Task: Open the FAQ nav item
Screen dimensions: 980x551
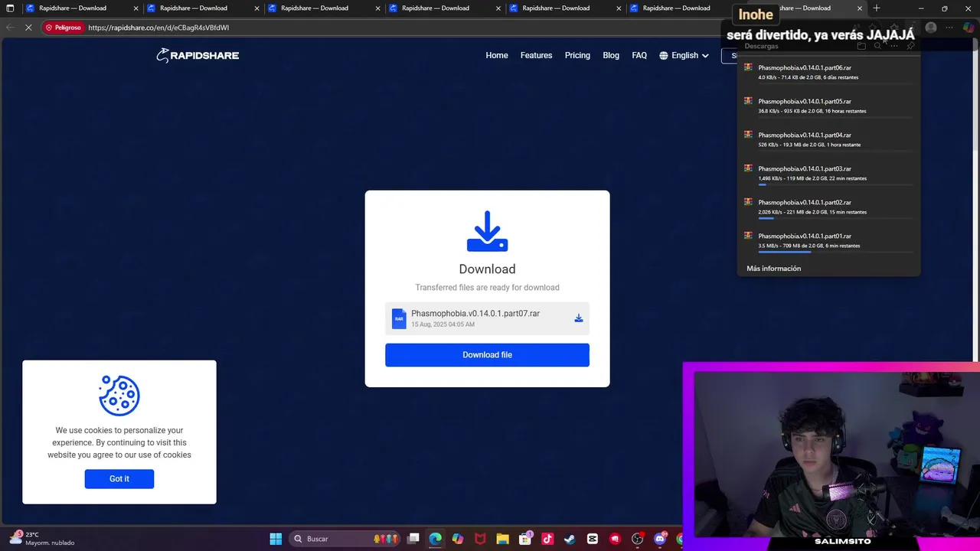Action: [x=639, y=55]
